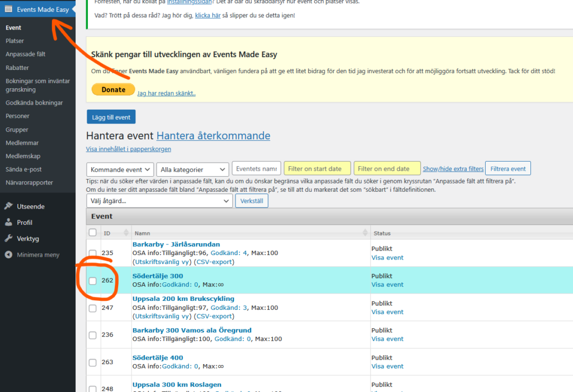Click the Profil user icon
Image resolution: width=573 pixels, height=392 pixels.
[8, 222]
